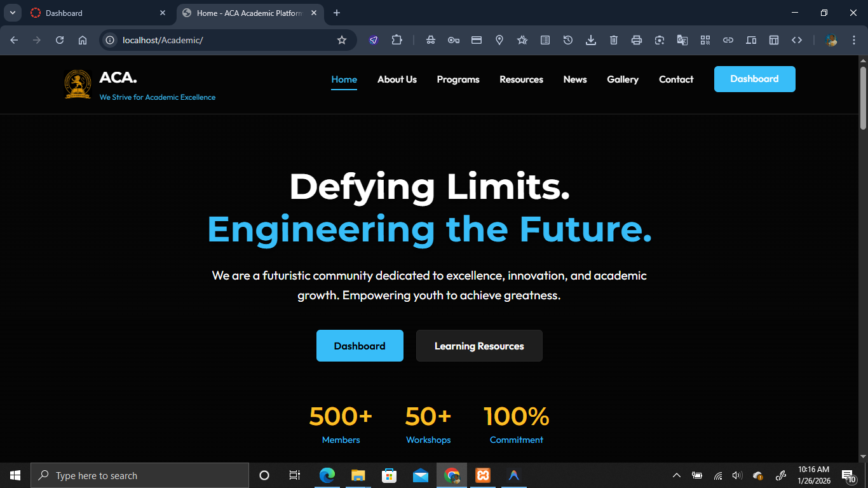Expand the tab search dropdown arrow
The height and width of the screenshot is (488, 868).
(x=12, y=13)
